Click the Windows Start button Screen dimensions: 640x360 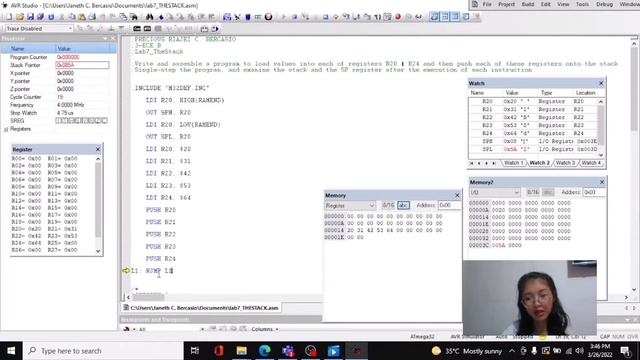(11, 351)
